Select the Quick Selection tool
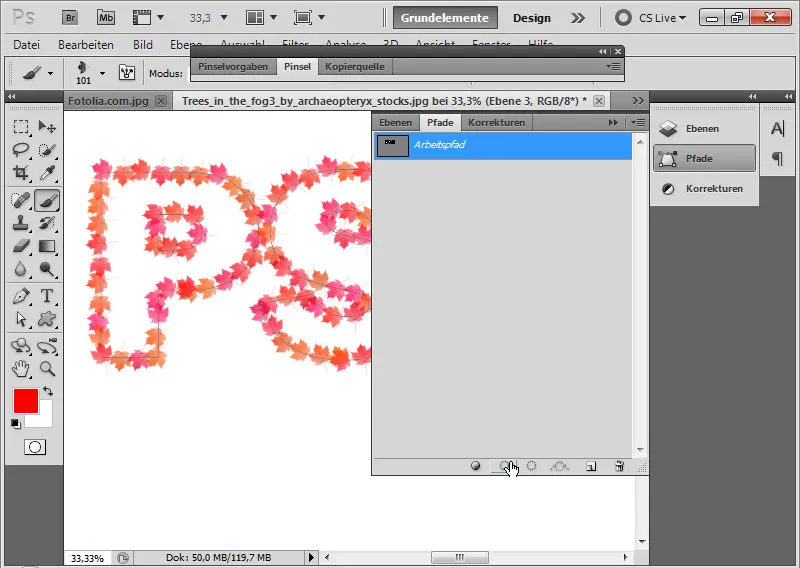800x568 pixels. point(47,150)
